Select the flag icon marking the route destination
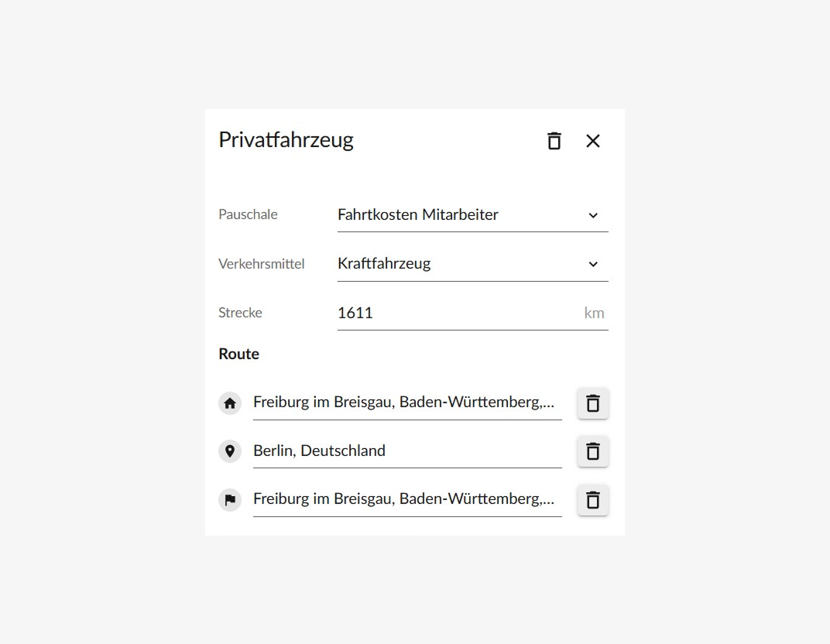830x644 pixels. coord(230,500)
